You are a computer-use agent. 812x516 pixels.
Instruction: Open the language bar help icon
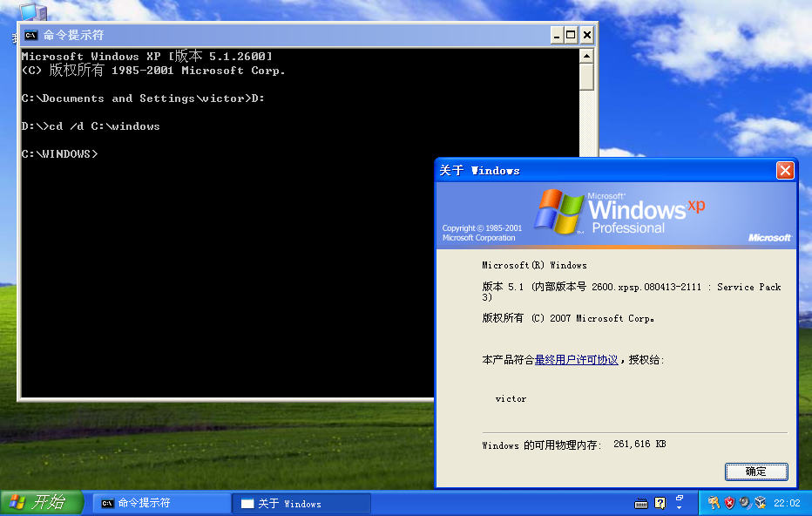point(660,503)
